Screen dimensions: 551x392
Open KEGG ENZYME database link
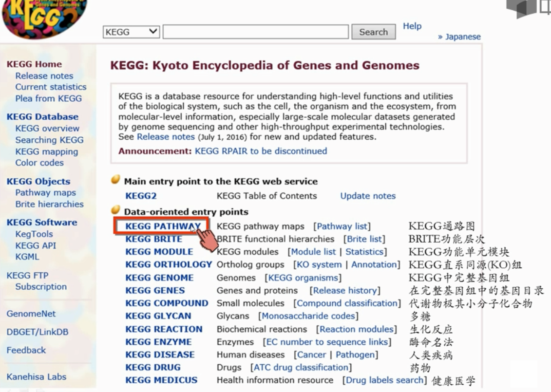click(x=158, y=342)
